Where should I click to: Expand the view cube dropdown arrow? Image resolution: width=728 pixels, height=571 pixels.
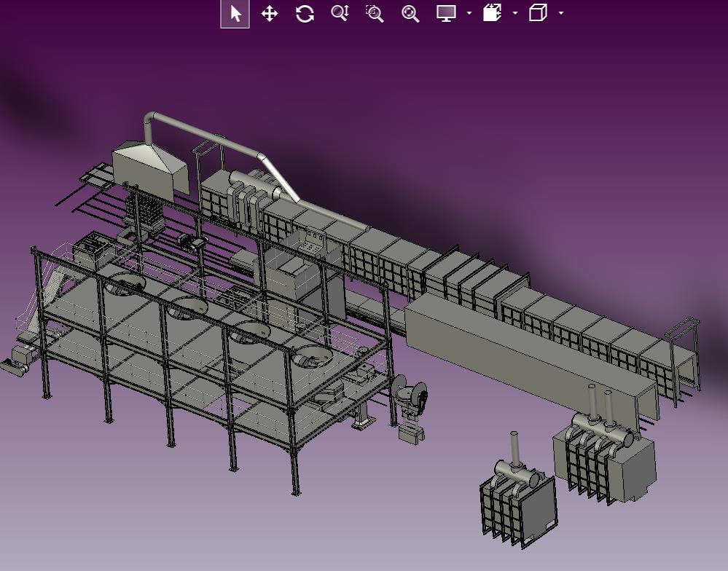click(561, 13)
